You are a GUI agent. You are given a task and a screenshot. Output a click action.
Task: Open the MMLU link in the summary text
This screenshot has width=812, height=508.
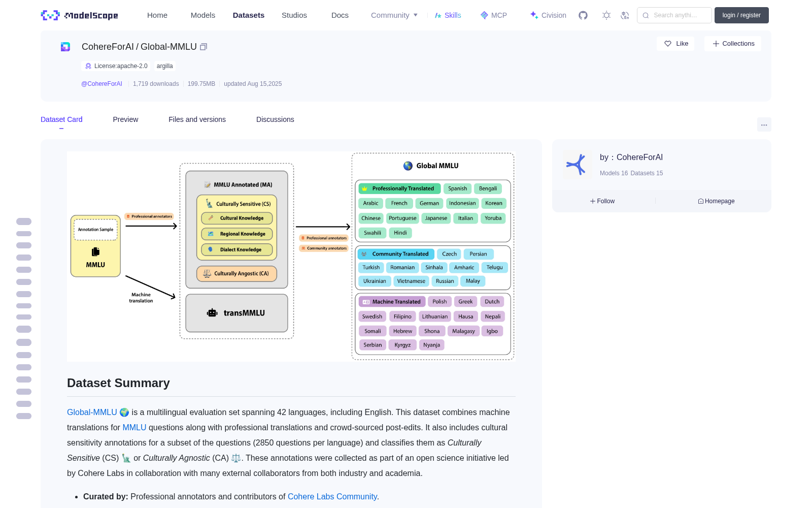134,428
